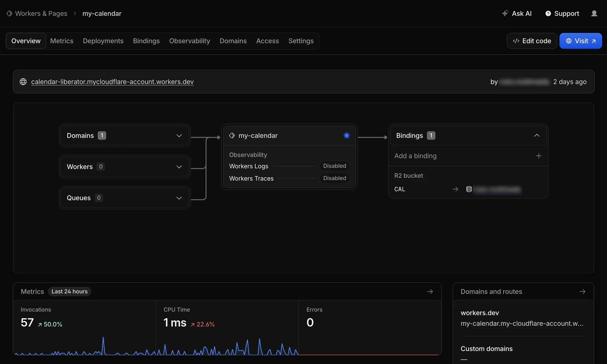Viewport: 607px width, 364px height.
Task: Click the Errors value 0
Action: (x=310, y=322)
